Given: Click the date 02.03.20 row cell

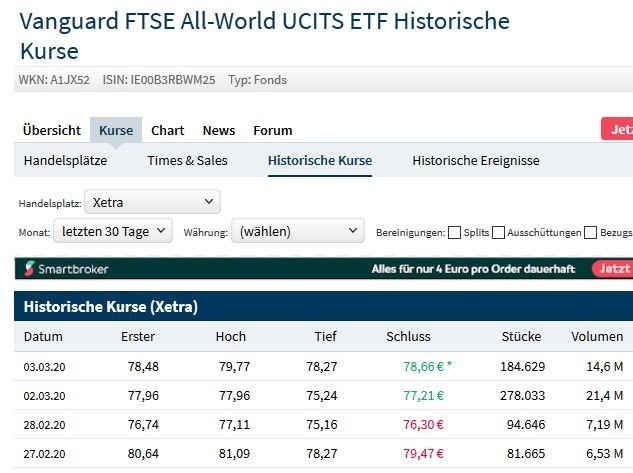Looking at the screenshot, I should 44,396.
